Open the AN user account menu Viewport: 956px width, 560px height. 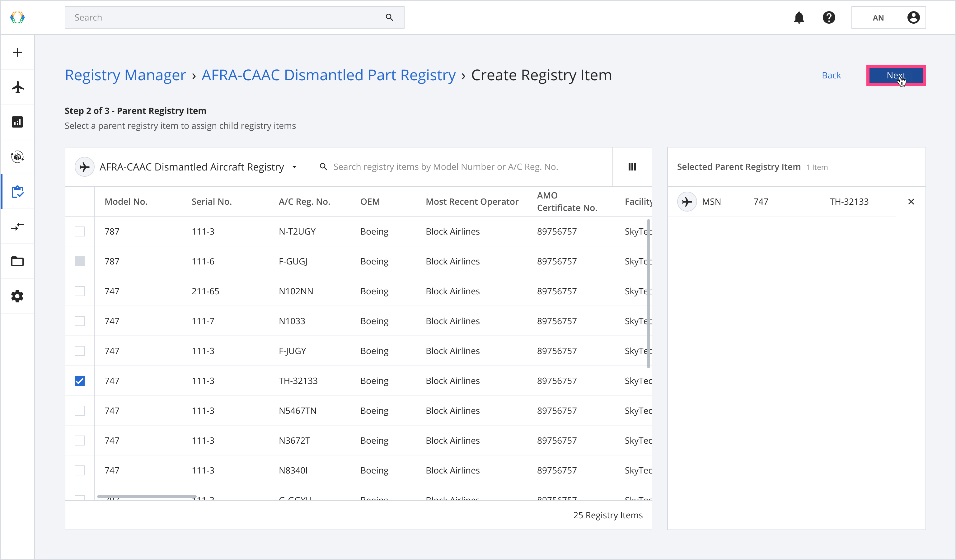(x=888, y=17)
